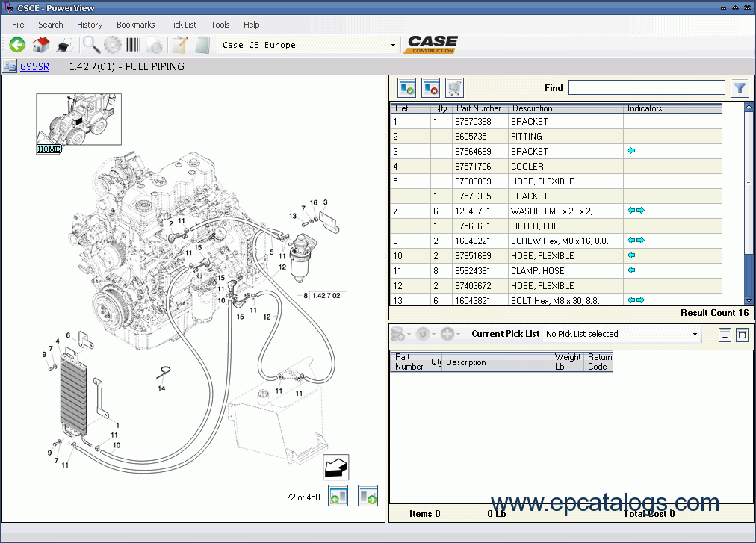This screenshot has width=756, height=543.
Task: Select part number 87651689 HOSE, FLEXIBLE
Action: 556,255
